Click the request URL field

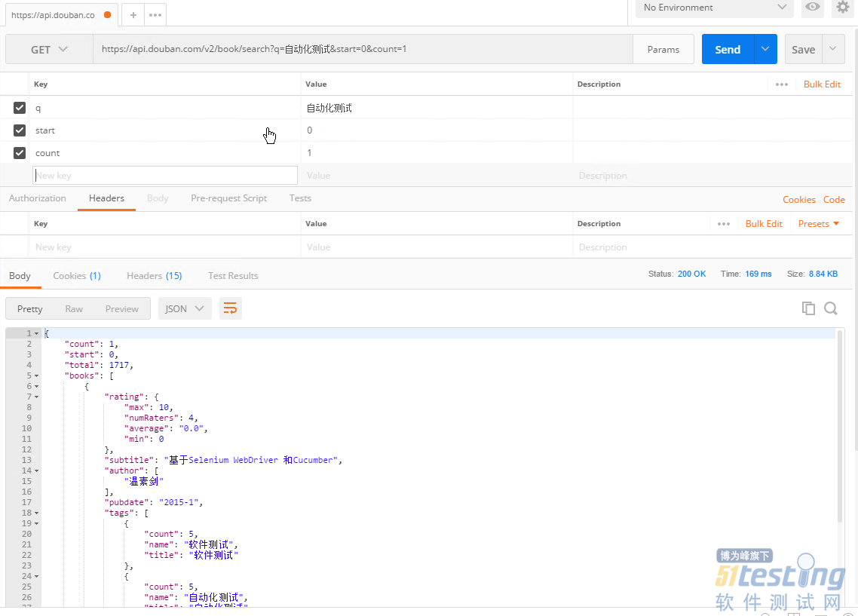pos(363,49)
